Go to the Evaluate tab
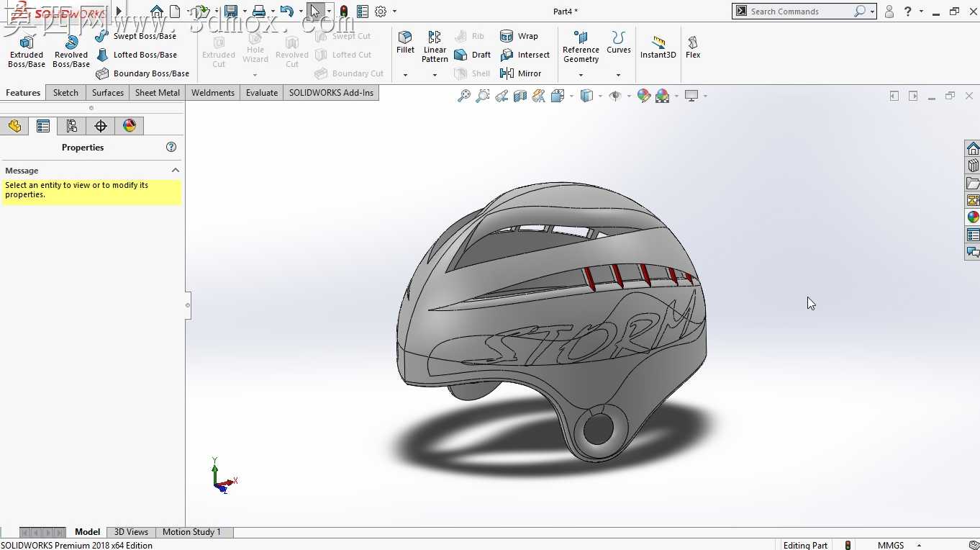This screenshot has height=550, width=980. [262, 93]
